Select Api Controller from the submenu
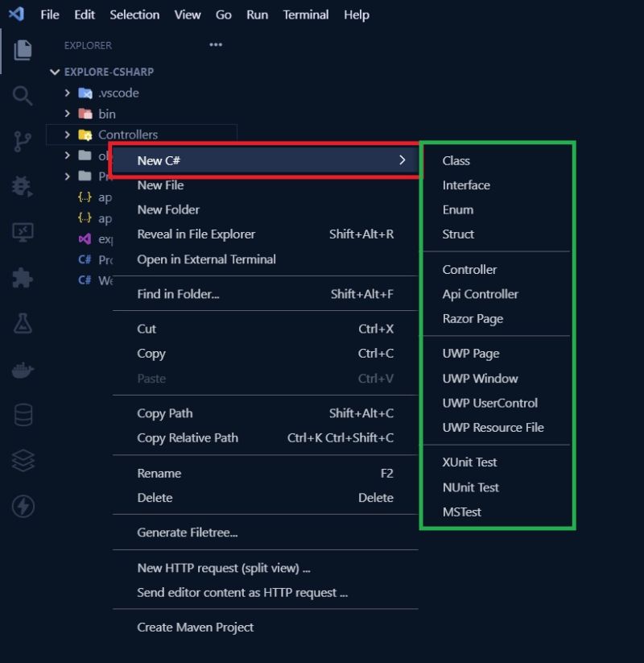The height and width of the screenshot is (663, 644). coord(480,294)
